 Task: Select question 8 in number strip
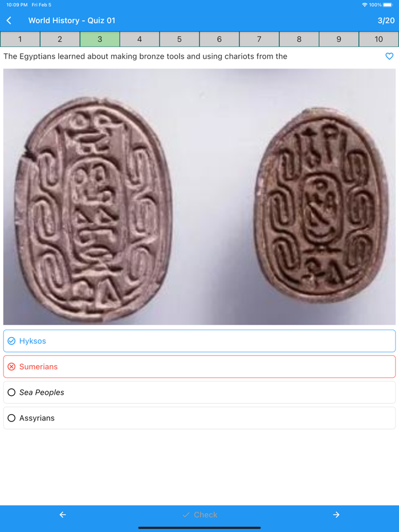click(299, 39)
